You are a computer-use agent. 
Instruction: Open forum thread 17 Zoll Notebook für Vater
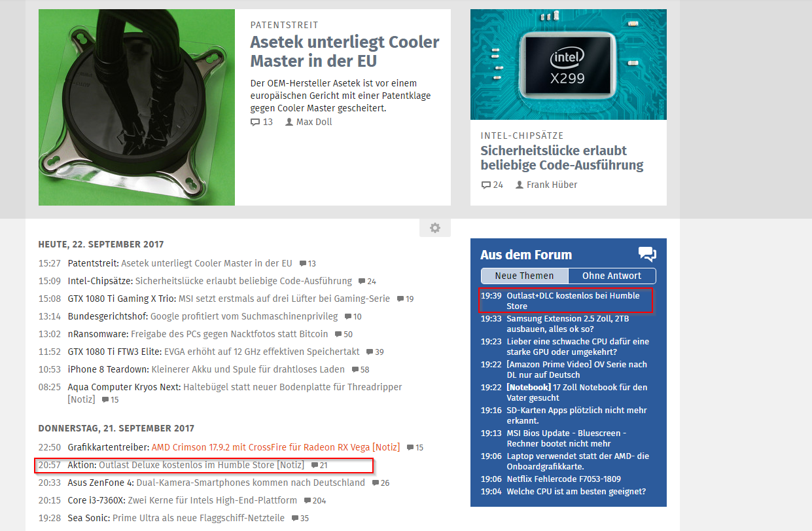point(576,392)
